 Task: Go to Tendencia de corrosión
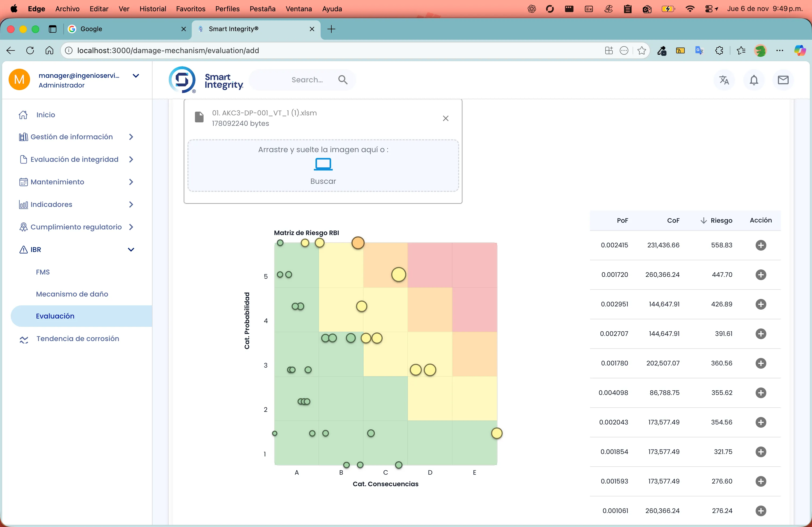[77, 338]
